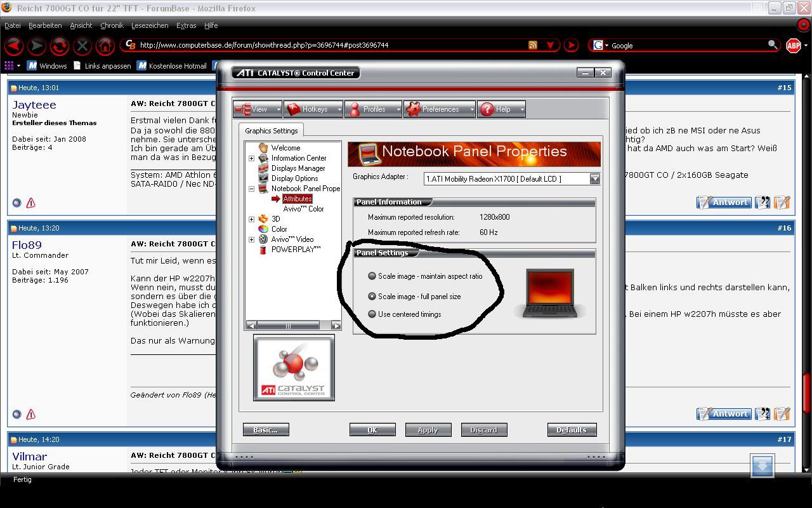The width and height of the screenshot is (812, 508).
Task: Click the Apply button
Action: tap(428, 430)
